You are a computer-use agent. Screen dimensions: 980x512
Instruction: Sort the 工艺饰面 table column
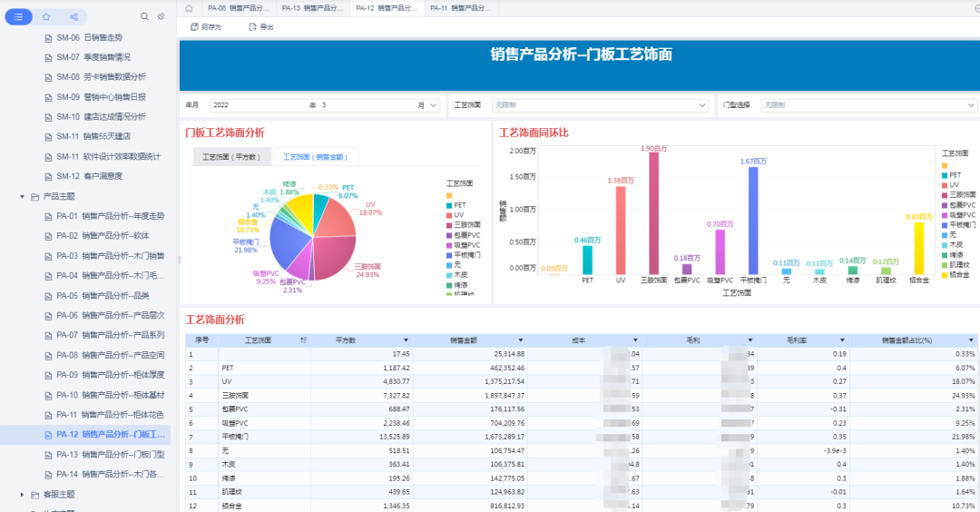[x=303, y=340]
